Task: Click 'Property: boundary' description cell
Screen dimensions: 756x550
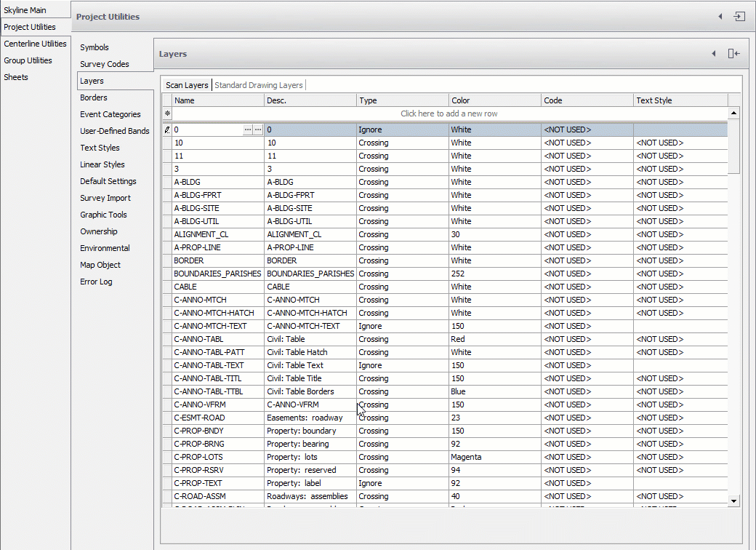Action: [310, 431]
